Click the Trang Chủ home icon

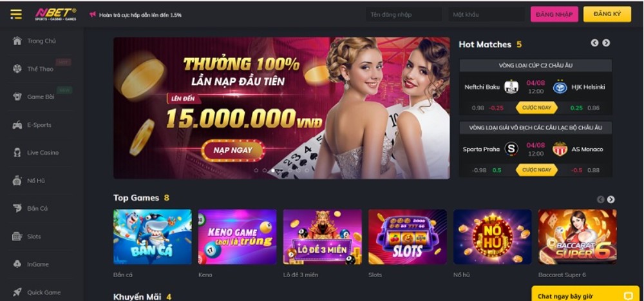tap(17, 41)
